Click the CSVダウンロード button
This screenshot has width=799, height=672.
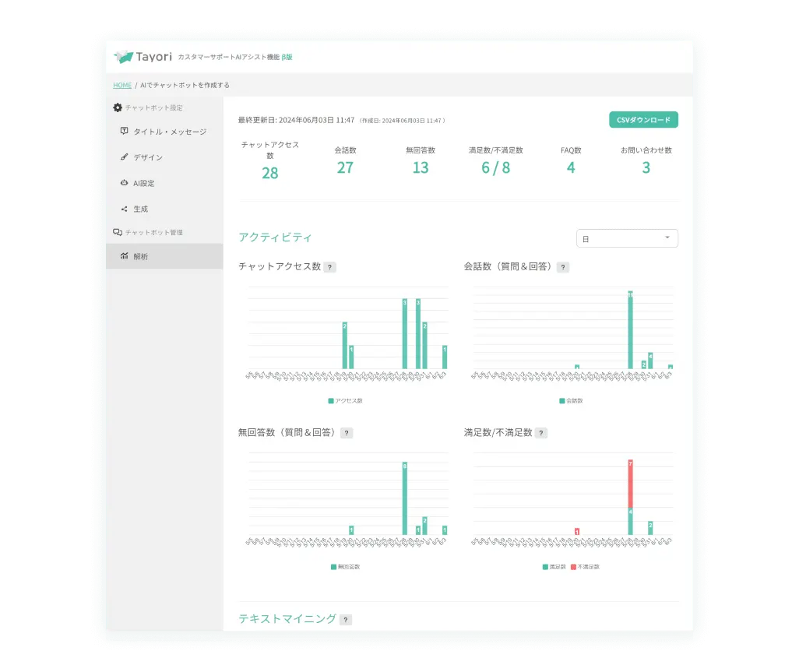coord(643,120)
